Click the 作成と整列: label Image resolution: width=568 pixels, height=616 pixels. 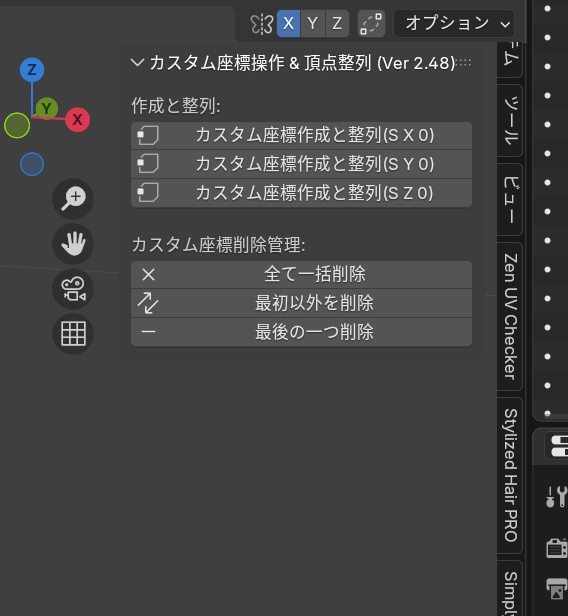[x=176, y=106]
